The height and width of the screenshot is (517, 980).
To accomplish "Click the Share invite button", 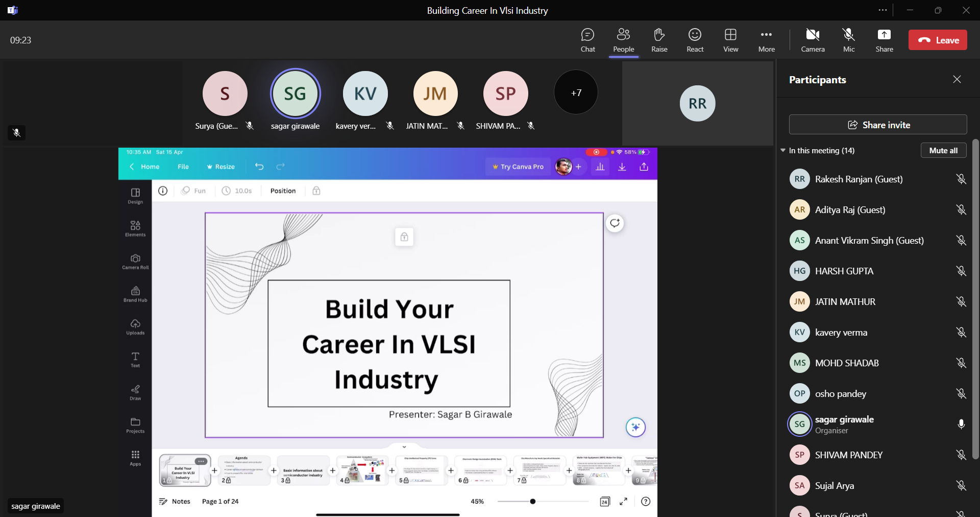I will point(878,125).
